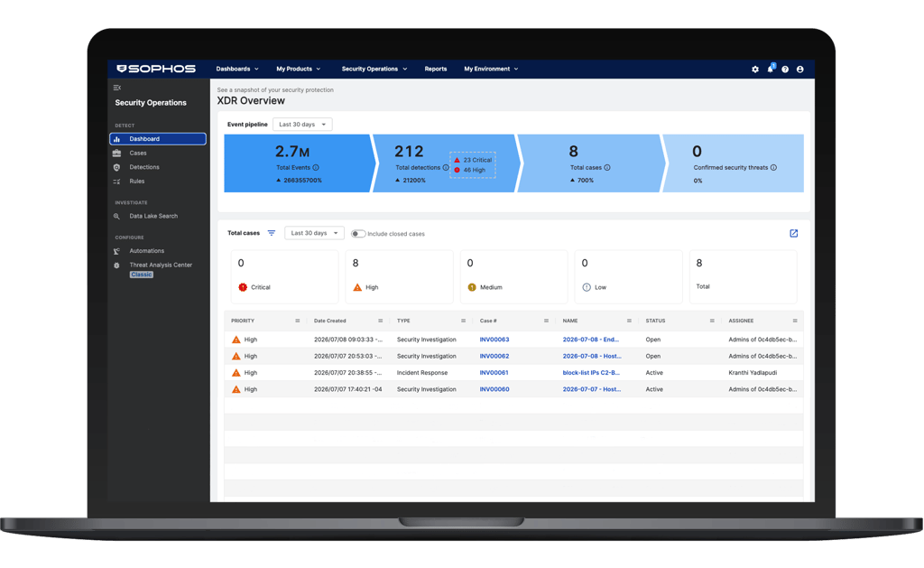924x568 pixels.
Task: Click the Medium priority icon
Action: tap(471, 287)
